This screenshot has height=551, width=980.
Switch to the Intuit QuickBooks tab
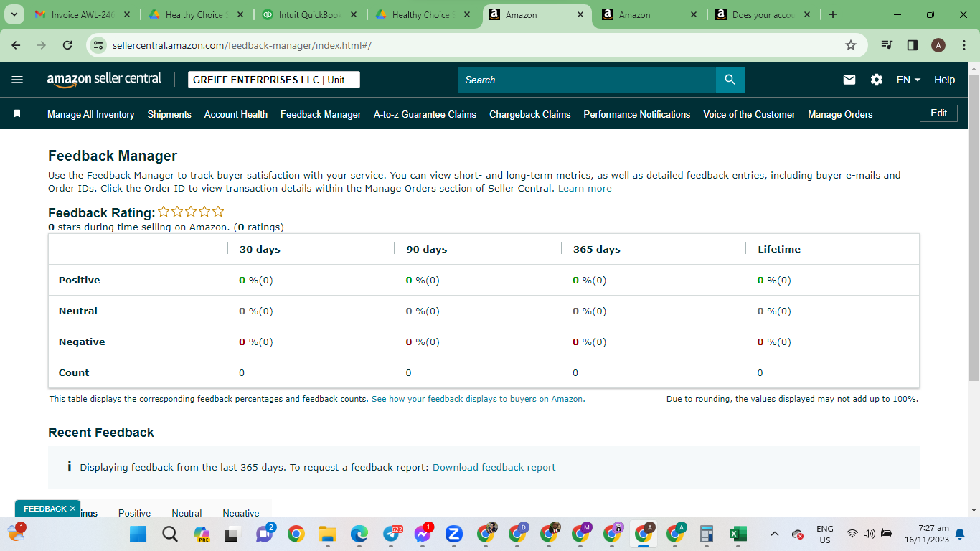(309, 14)
